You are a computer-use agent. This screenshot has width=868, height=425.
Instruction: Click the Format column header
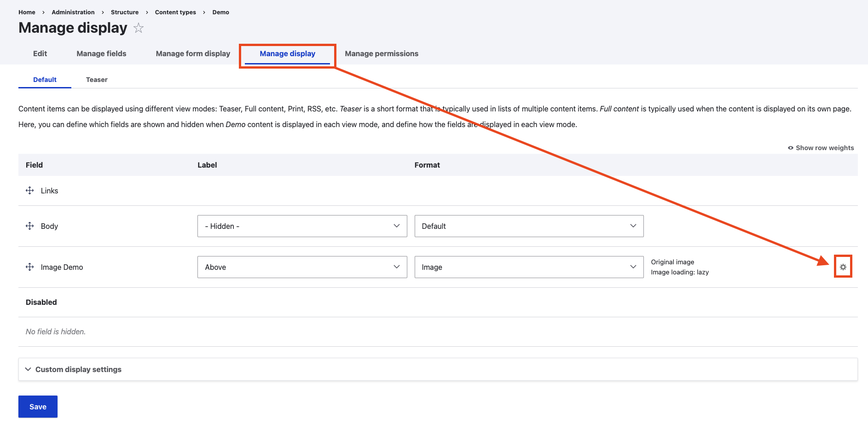click(x=427, y=165)
